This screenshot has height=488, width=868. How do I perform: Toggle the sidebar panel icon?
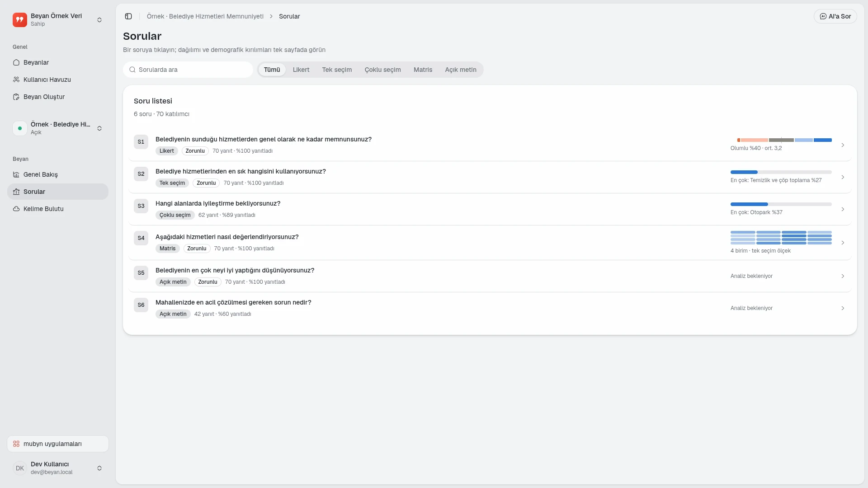(128, 16)
